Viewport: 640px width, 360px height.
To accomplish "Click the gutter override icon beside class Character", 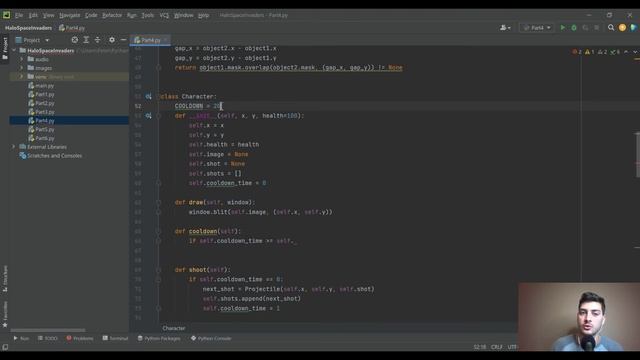I will click(x=149, y=96).
